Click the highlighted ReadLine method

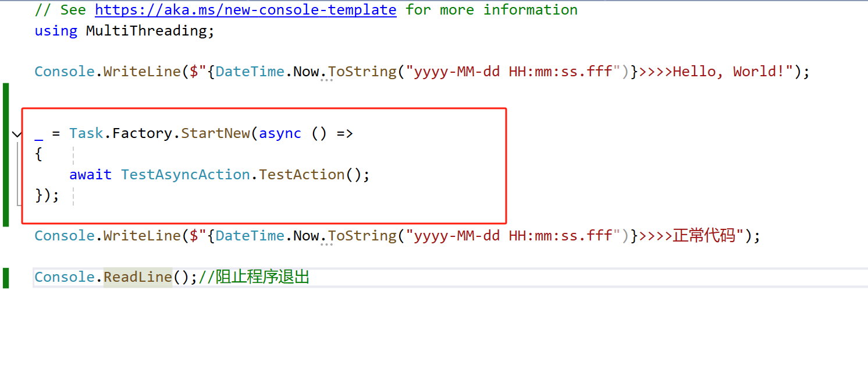[x=138, y=277]
